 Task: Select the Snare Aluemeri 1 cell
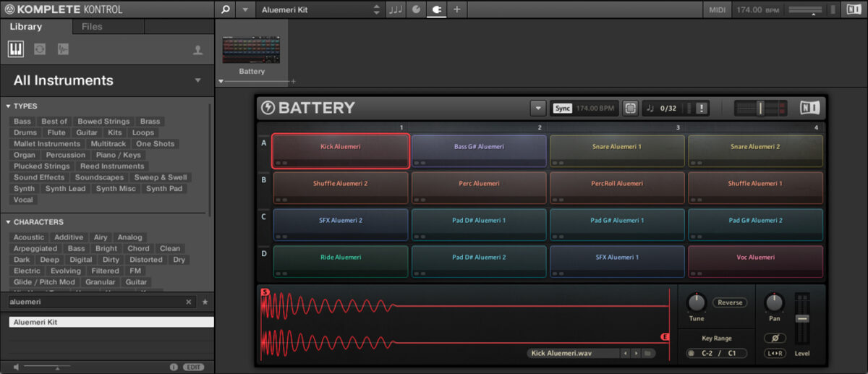pos(617,150)
